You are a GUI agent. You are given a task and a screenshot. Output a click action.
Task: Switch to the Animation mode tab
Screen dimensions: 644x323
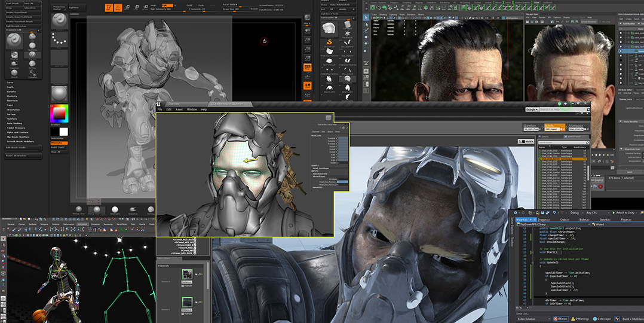point(575,126)
